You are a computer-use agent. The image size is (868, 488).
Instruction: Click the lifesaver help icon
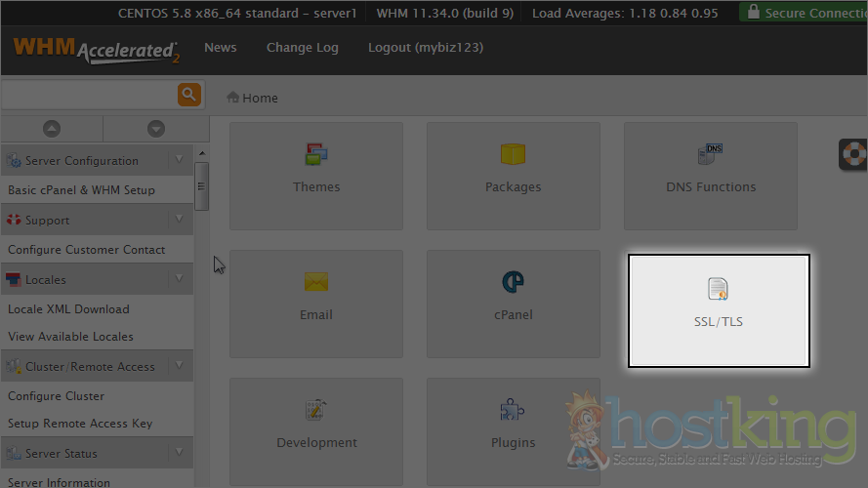[854, 154]
